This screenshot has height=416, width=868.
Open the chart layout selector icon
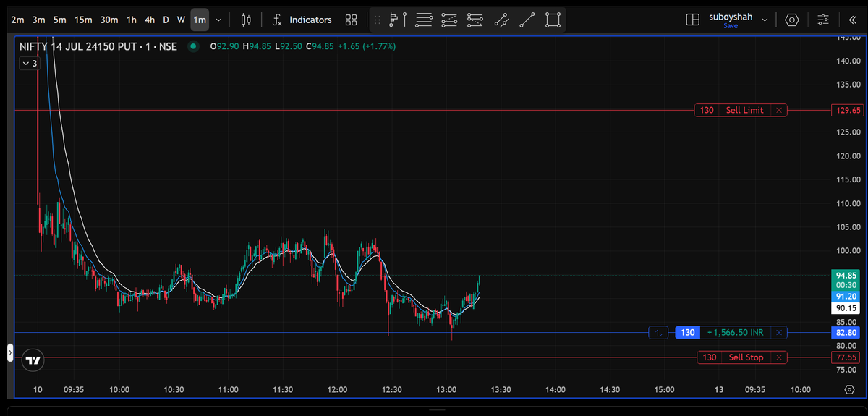coord(692,20)
